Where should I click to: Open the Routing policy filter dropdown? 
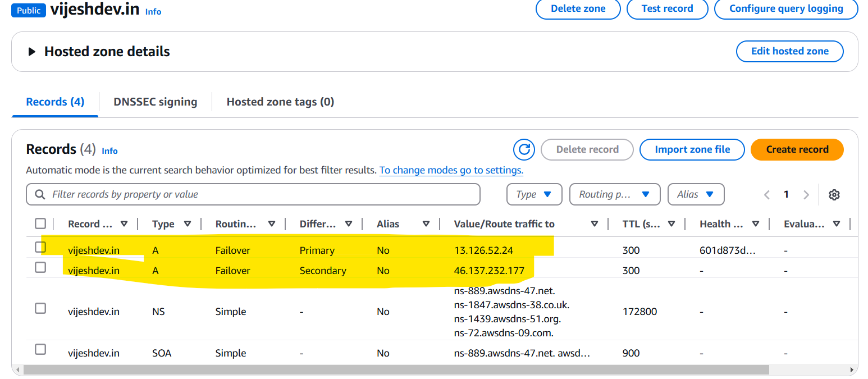point(615,194)
